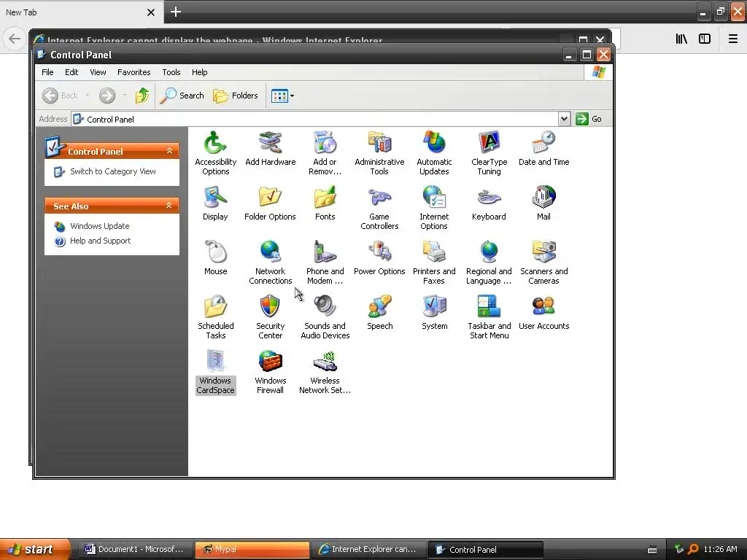Open the Views dropdown in toolbar
Screen dimensions: 747x560
(282, 96)
